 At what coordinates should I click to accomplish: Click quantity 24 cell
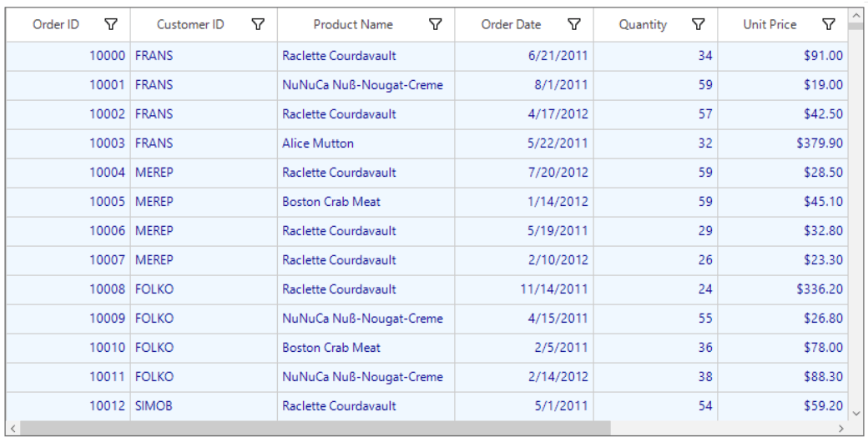tap(655, 289)
